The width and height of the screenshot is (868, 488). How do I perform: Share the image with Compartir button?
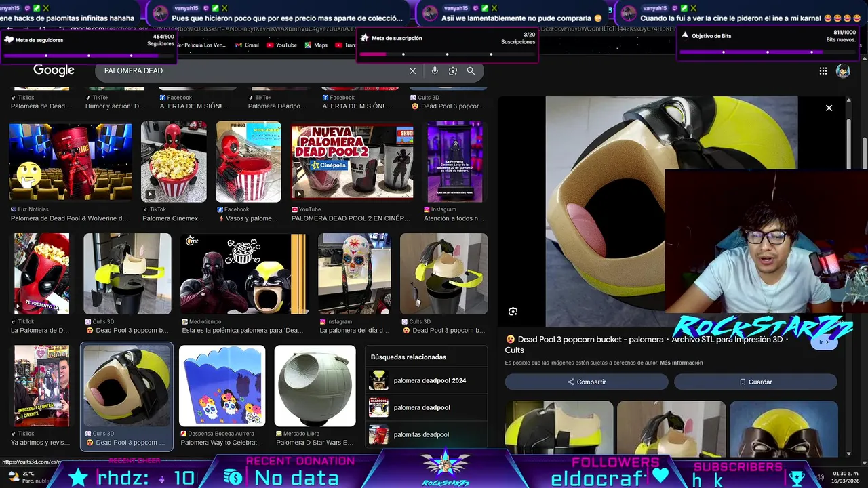point(587,382)
